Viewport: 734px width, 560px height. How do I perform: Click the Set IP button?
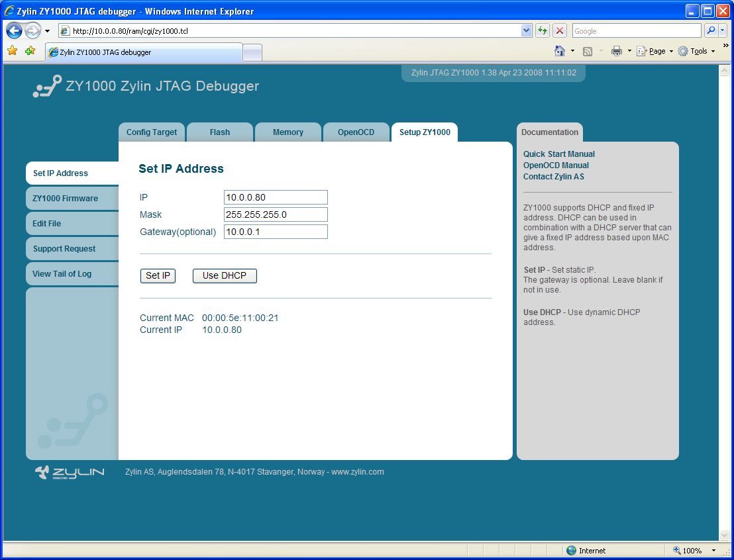158,275
